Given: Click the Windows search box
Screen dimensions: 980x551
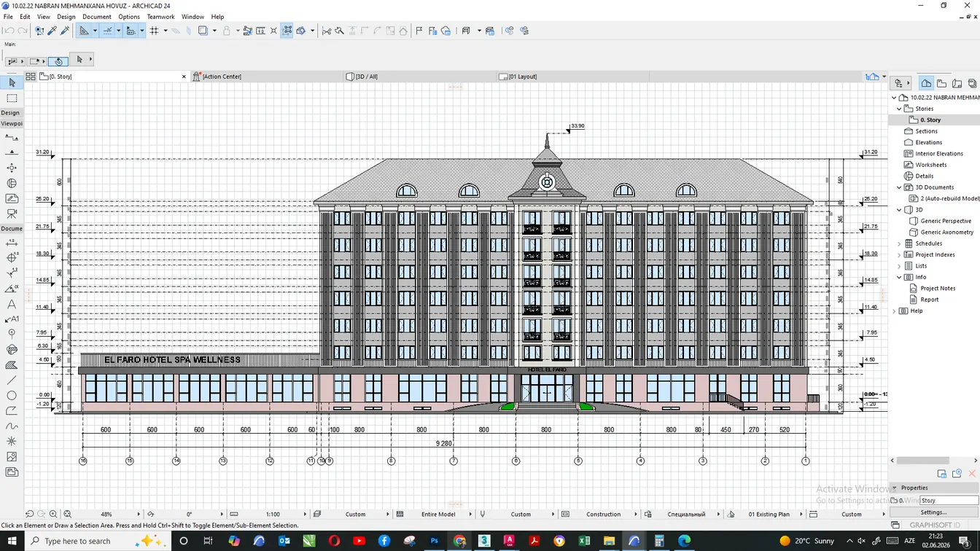Looking at the screenshot, I should pos(98,541).
